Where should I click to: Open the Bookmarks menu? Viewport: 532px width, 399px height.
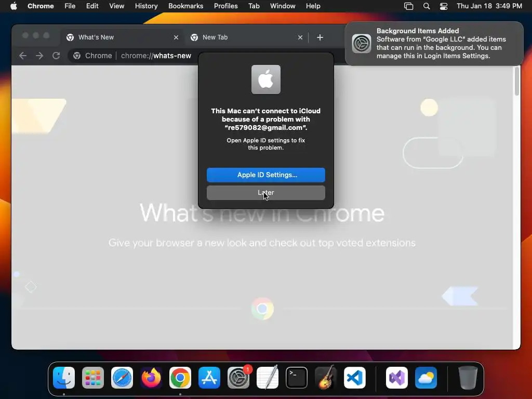pos(186,6)
